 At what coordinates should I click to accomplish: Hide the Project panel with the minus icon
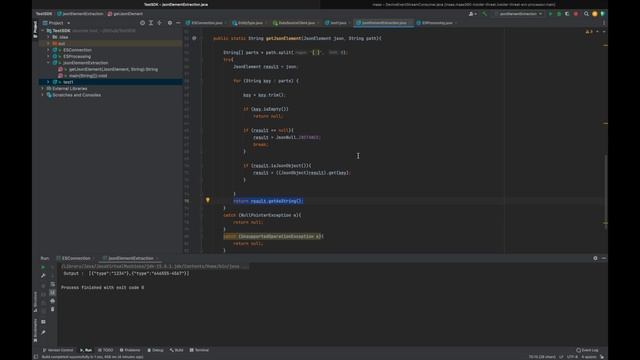[x=178, y=23]
